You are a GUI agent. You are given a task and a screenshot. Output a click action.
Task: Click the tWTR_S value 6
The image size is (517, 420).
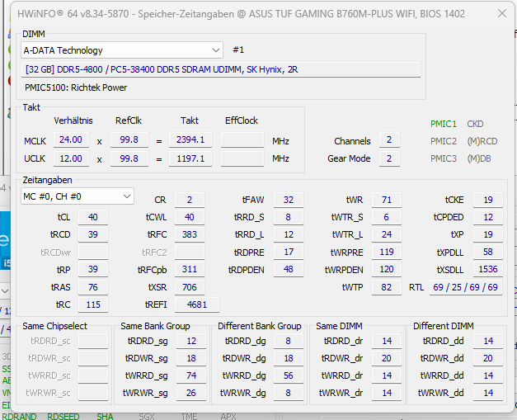(x=387, y=217)
